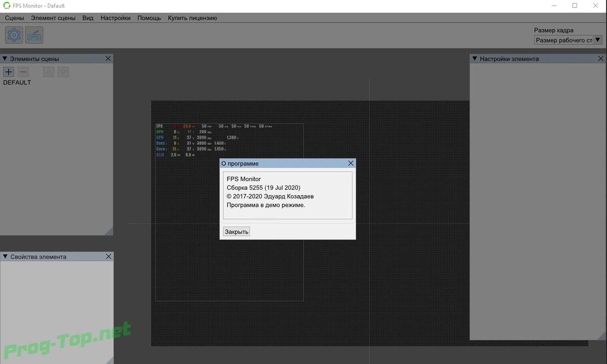Click the GPU row in overlay preview

pyautogui.click(x=183, y=131)
